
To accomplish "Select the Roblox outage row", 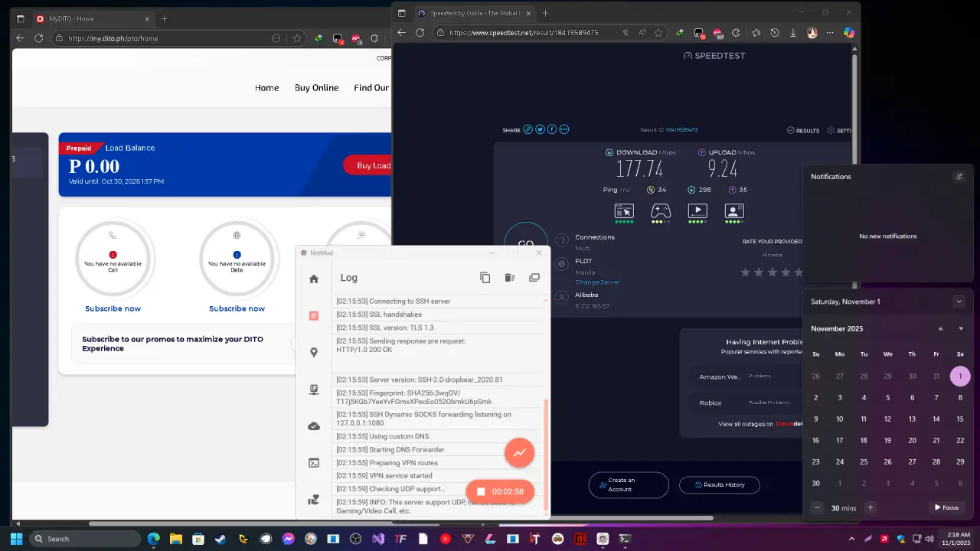I will 746,403.
